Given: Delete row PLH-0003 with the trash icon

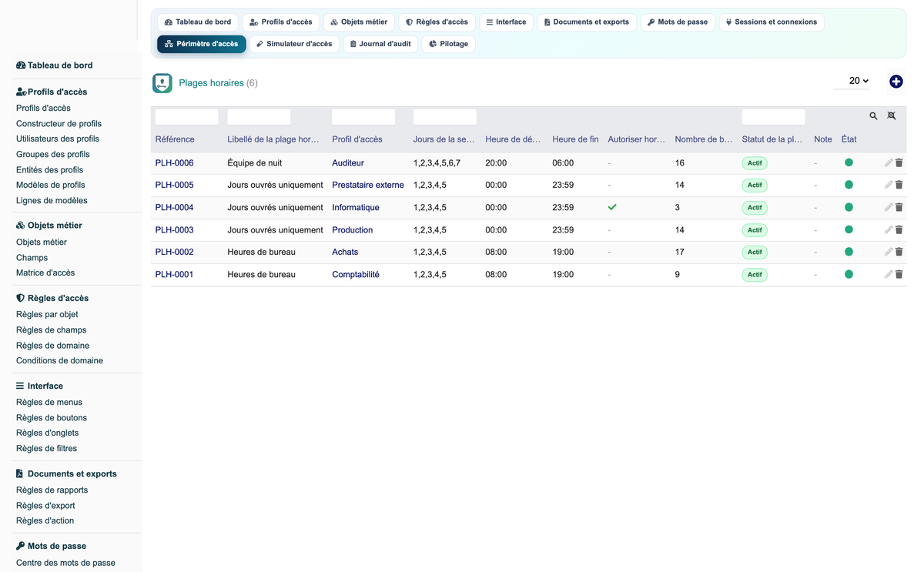Looking at the screenshot, I should [x=899, y=229].
